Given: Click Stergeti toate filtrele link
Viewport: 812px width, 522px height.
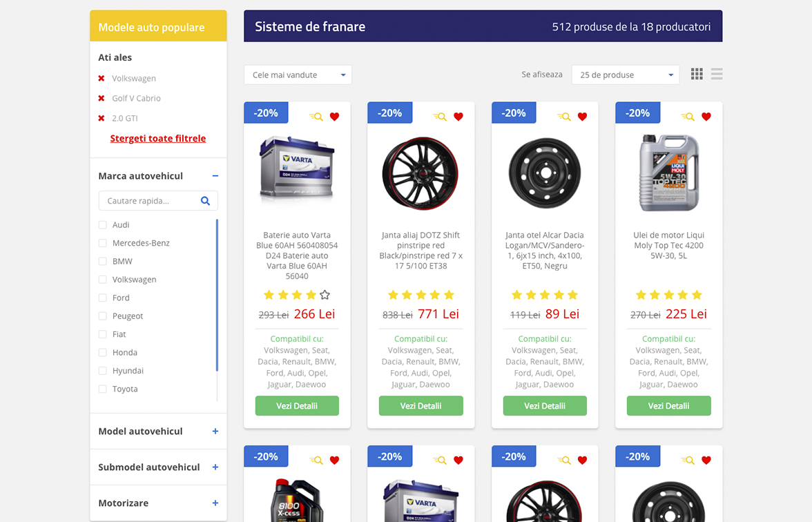Looking at the screenshot, I should click(x=158, y=139).
